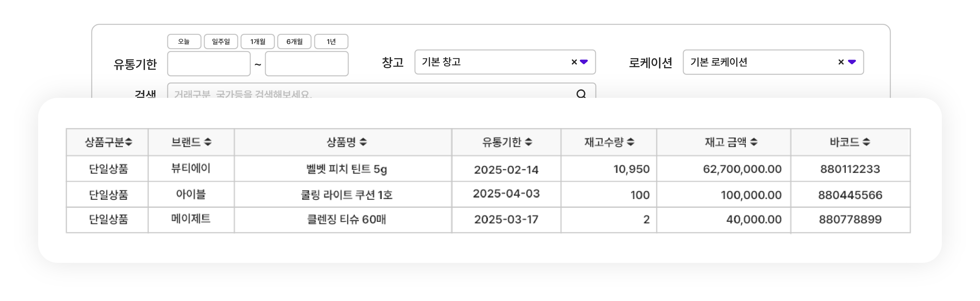This screenshot has height=301, width=980.
Task: Click the 유통기한 start date field
Action: coord(209,64)
